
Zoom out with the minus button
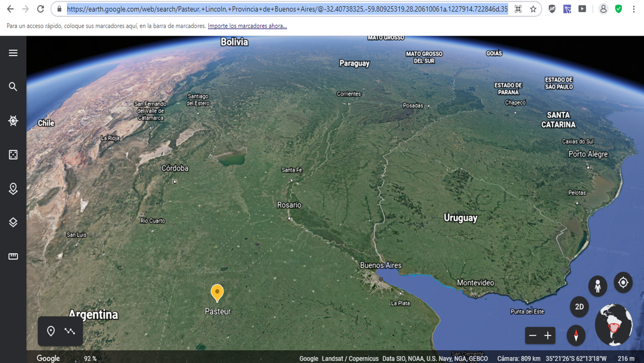(533, 336)
